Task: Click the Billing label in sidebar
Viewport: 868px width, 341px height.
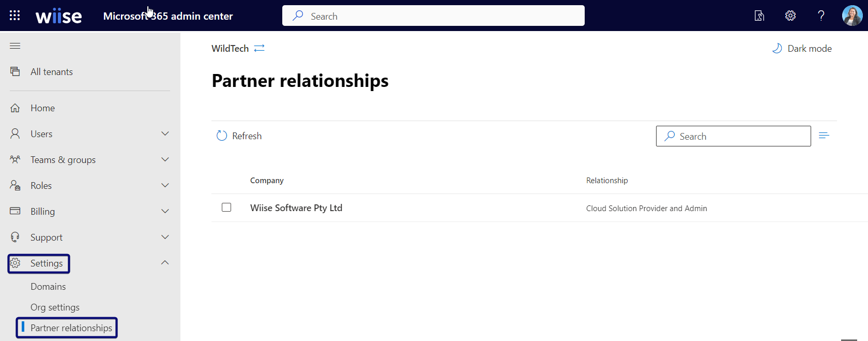Action: tap(42, 212)
